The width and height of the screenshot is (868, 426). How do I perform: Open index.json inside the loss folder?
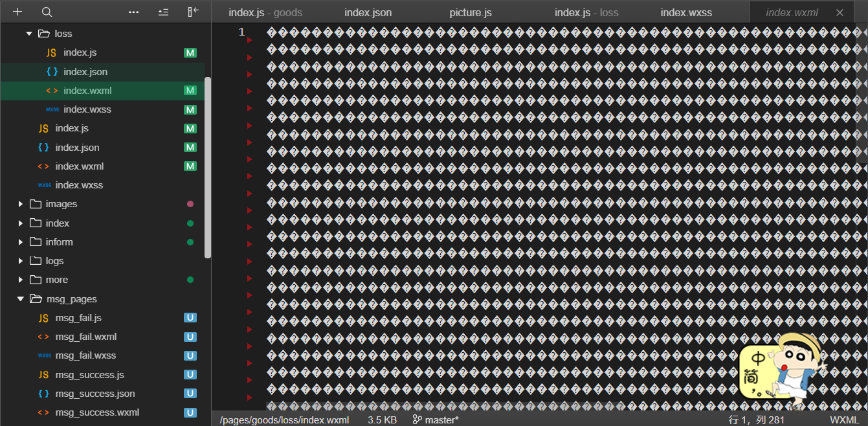point(85,72)
